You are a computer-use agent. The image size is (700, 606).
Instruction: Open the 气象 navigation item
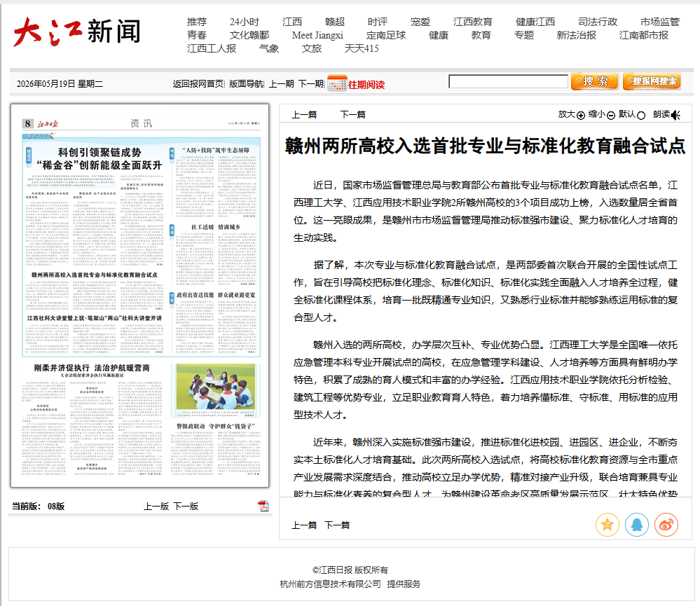coord(269,48)
